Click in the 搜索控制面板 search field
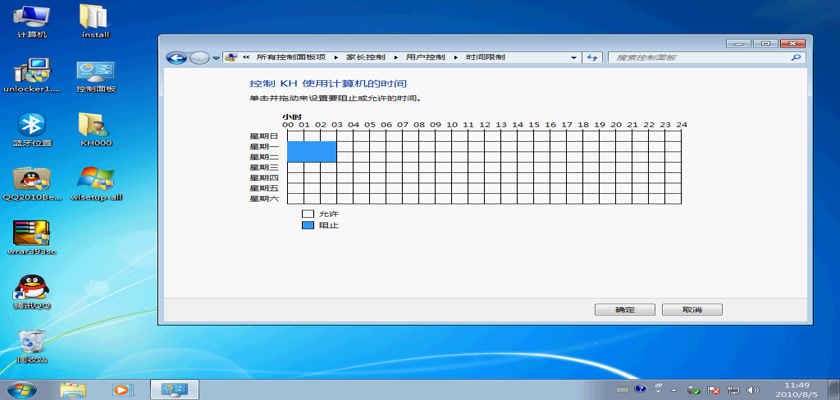Viewport: 840px width, 400px height. pos(700,58)
